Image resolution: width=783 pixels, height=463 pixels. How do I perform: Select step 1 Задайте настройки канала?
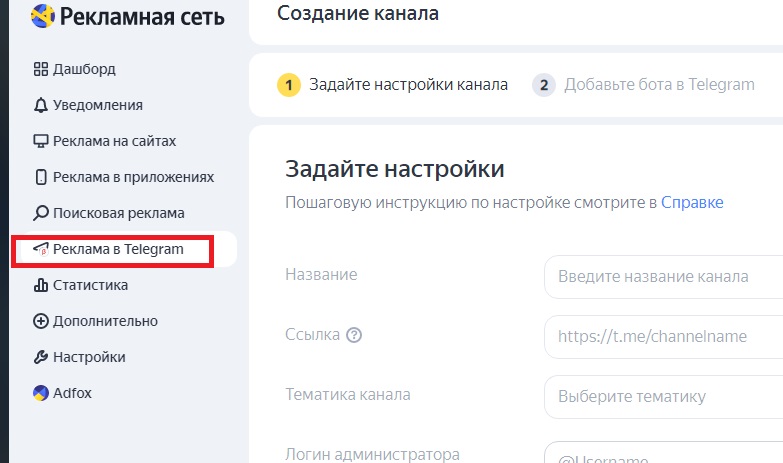[393, 85]
